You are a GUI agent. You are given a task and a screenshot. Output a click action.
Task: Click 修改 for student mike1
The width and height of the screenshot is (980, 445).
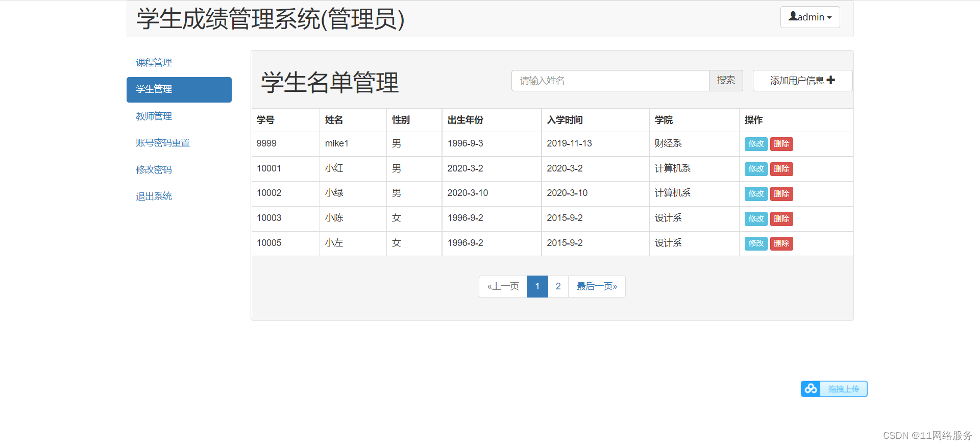[756, 144]
